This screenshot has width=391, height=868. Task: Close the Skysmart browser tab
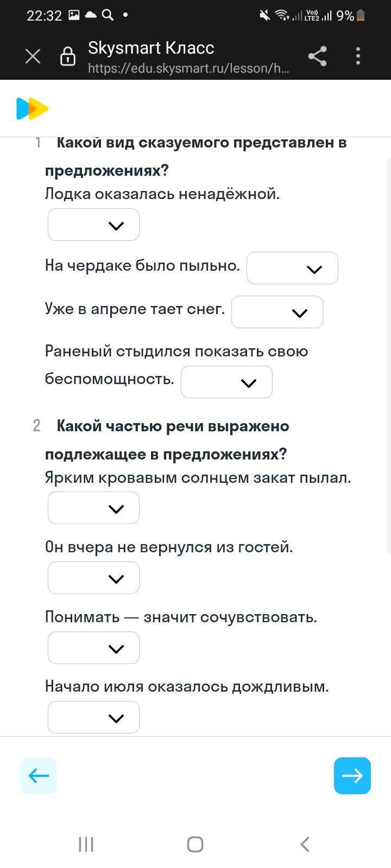pyautogui.click(x=33, y=56)
